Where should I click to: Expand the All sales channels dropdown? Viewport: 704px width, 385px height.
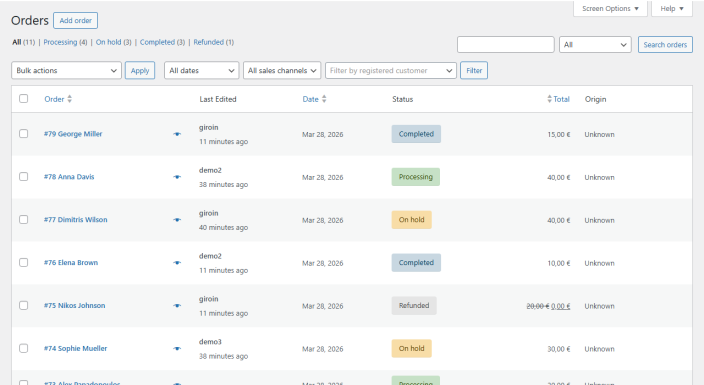[x=282, y=71]
